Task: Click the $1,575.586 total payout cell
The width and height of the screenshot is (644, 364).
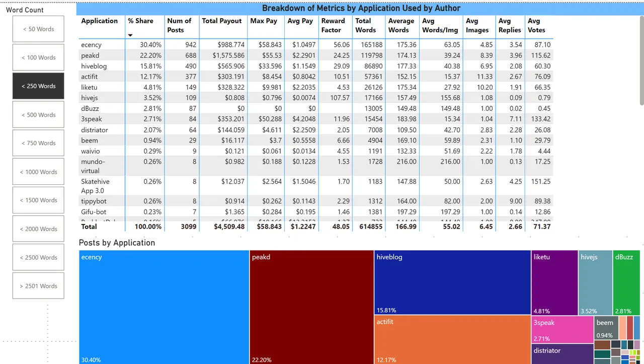Action: click(x=228, y=55)
